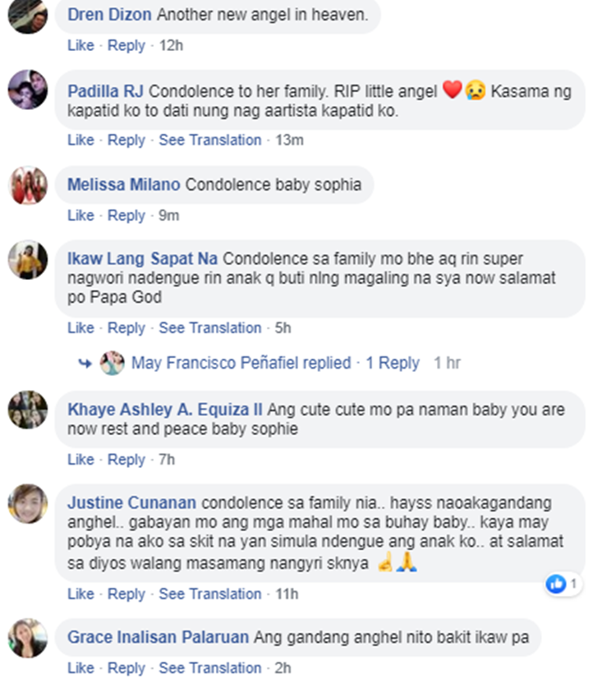Like Dren Dizon's comment
Screen dimensions: 616x683
click(x=80, y=45)
